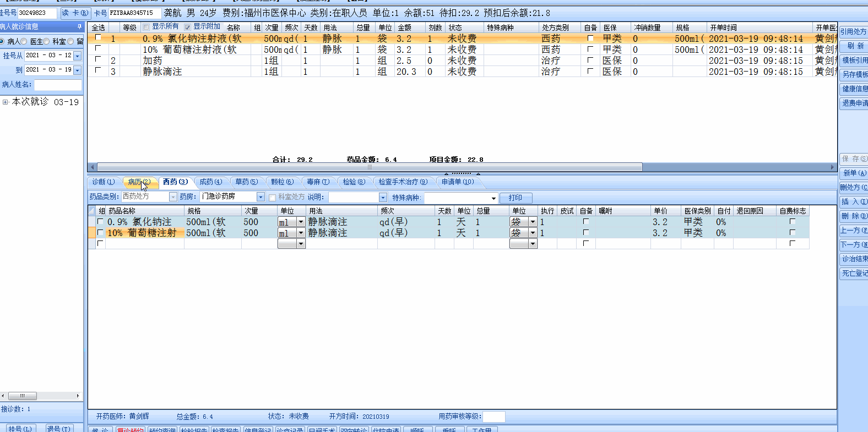Check the row checkbox for 加药
The width and height of the screenshot is (868, 432).
click(98, 59)
